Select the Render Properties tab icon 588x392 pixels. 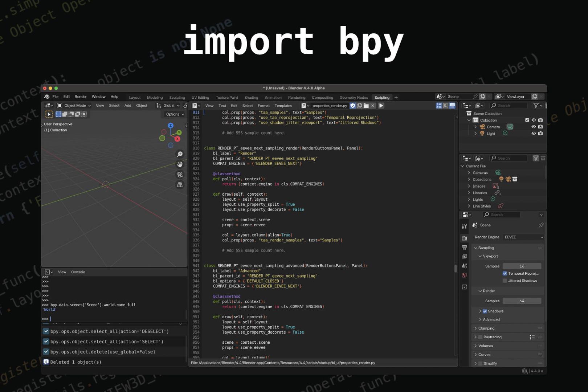(x=465, y=238)
